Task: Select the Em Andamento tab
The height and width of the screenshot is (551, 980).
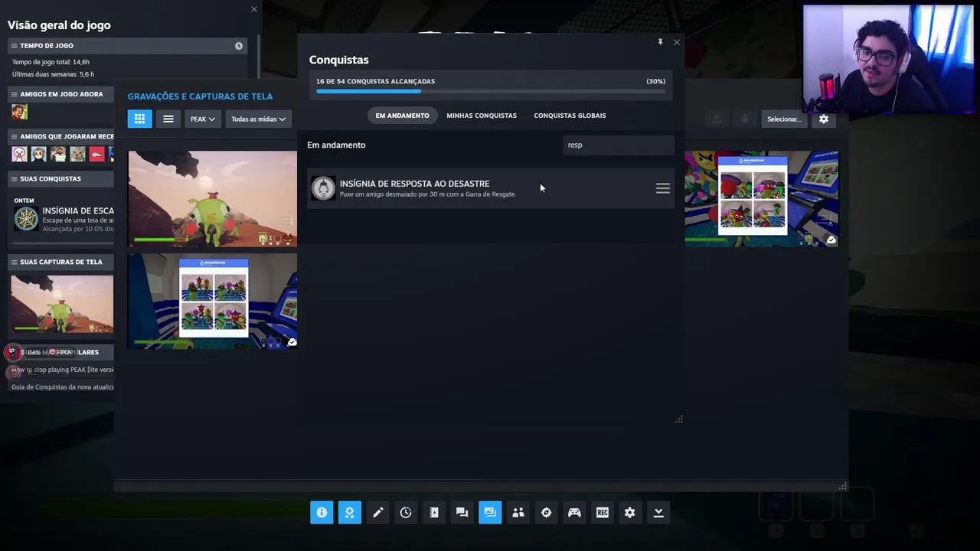Action: (402, 116)
